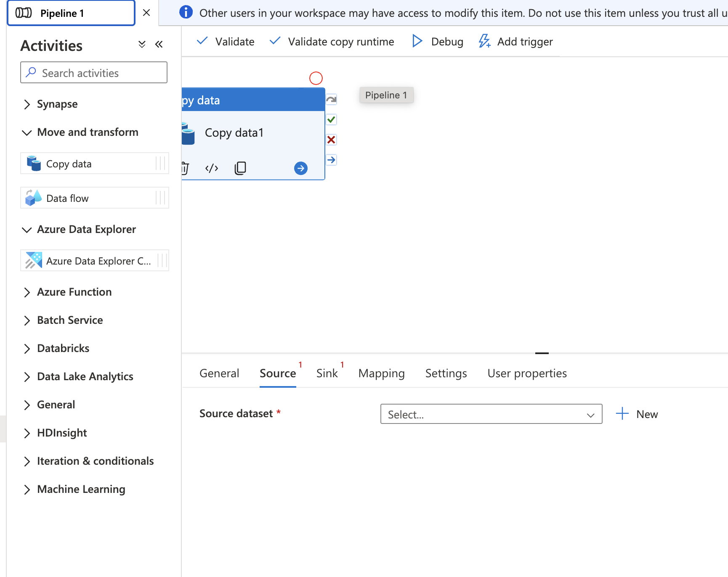The width and height of the screenshot is (728, 577).
Task: Open the Settings tab
Action: tap(446, 373)
